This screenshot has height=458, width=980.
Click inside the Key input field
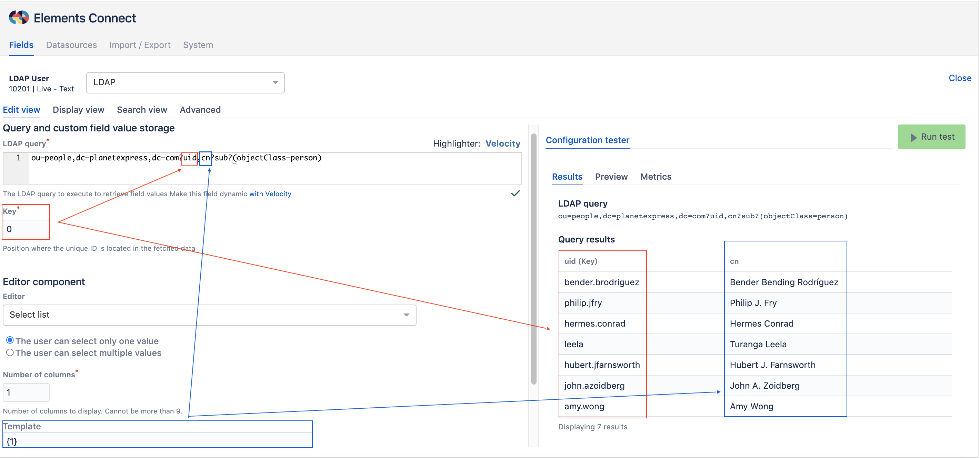26,229
